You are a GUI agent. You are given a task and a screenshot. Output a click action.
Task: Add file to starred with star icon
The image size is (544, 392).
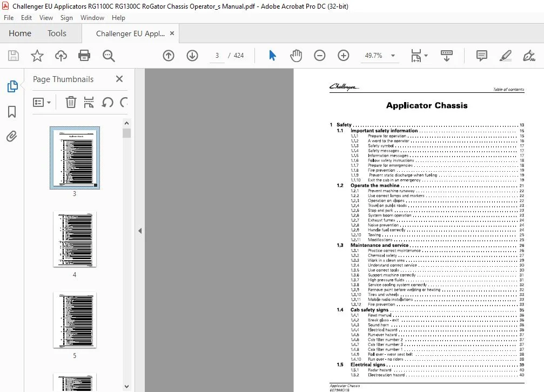click(x=37, y=56)
